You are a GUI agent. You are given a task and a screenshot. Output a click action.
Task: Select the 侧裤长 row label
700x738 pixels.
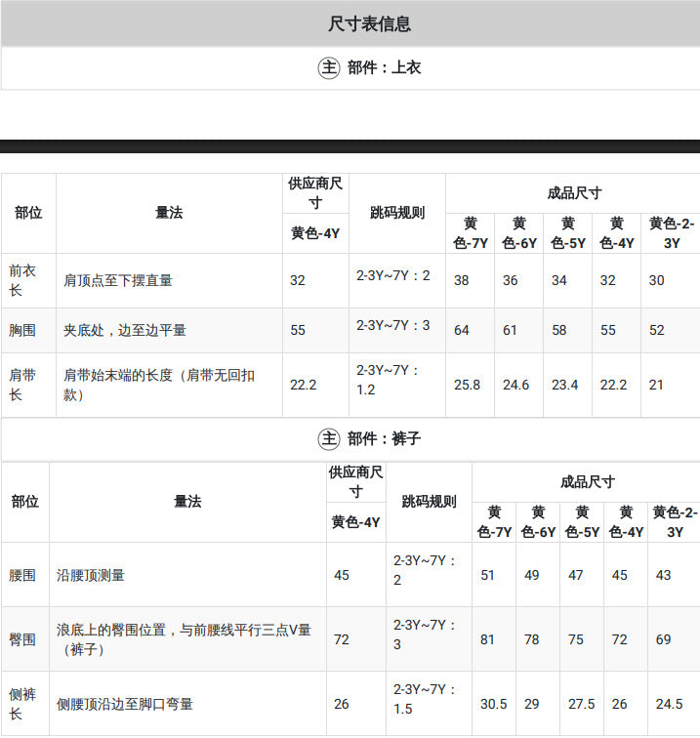tap(22, 704)
